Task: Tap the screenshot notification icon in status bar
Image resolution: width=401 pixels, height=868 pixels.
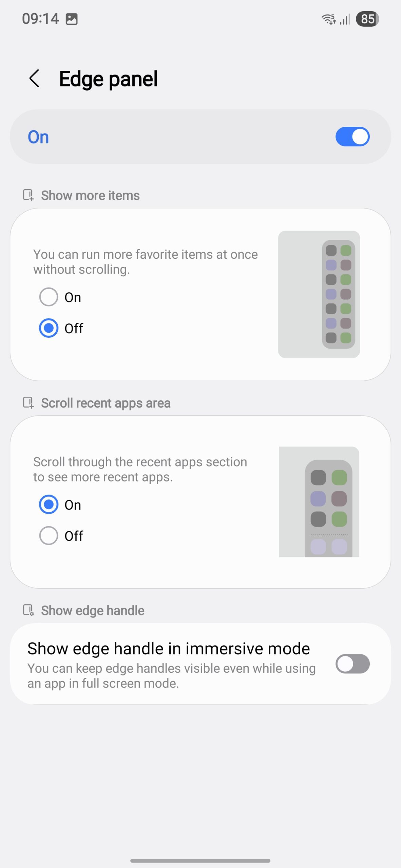Action: click(72, 19)
